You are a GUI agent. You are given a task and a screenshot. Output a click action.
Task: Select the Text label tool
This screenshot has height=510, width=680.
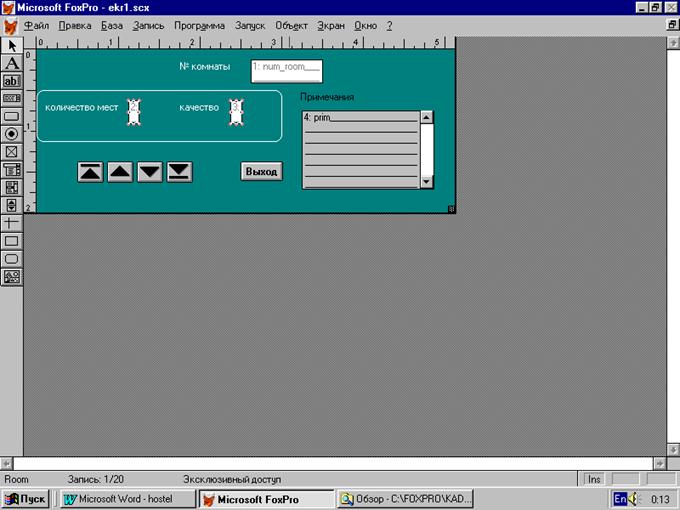[x=11, y=62]
